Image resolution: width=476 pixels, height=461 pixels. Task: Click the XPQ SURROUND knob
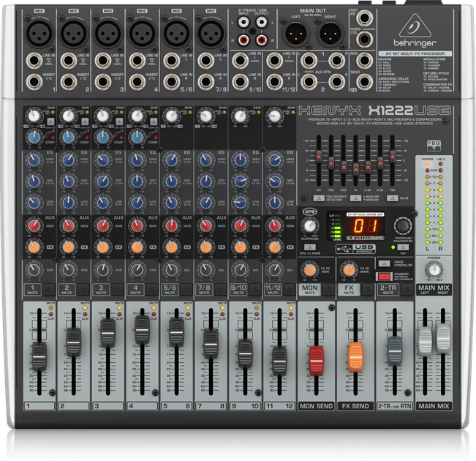tap(309, 226)
